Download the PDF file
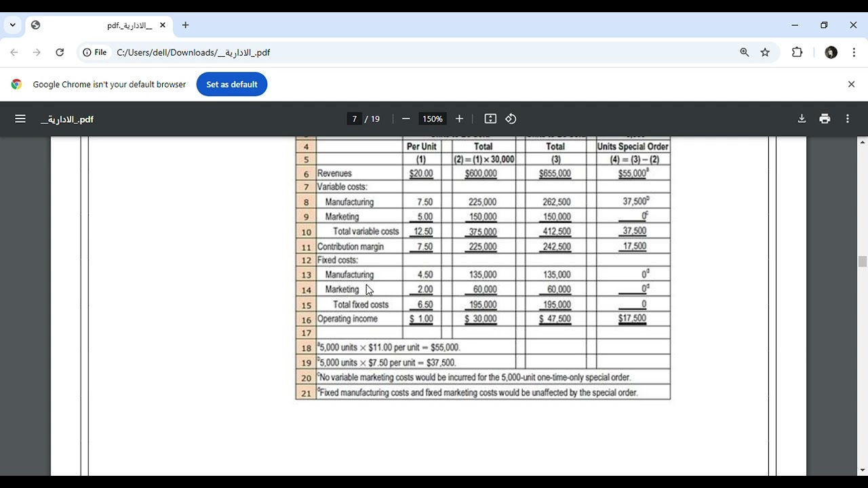 [802, 119]
